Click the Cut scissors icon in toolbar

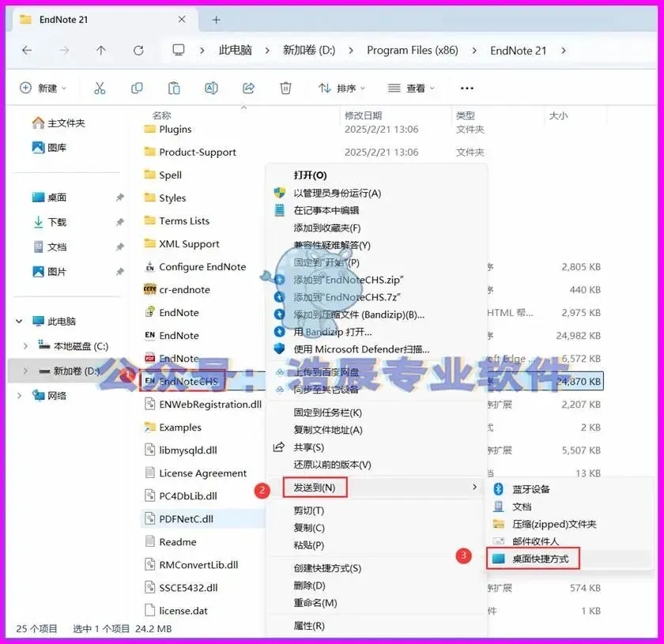[x=100, y=88]
